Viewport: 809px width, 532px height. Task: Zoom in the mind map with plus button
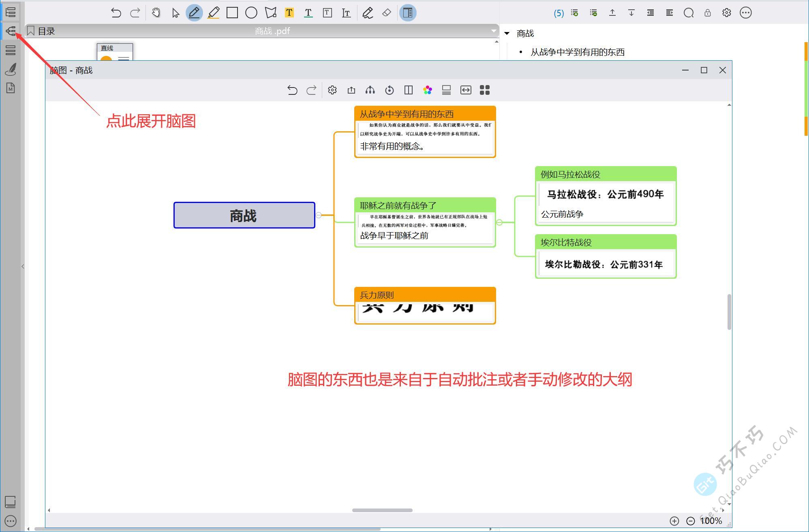click(x=674, y=521)
